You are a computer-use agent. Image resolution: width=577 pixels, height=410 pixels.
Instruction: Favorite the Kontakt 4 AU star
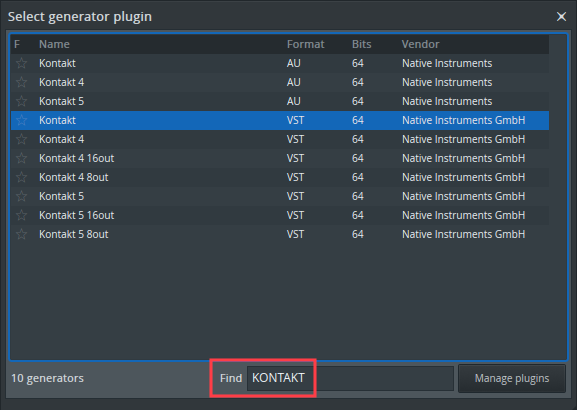[x=21, y=82]
